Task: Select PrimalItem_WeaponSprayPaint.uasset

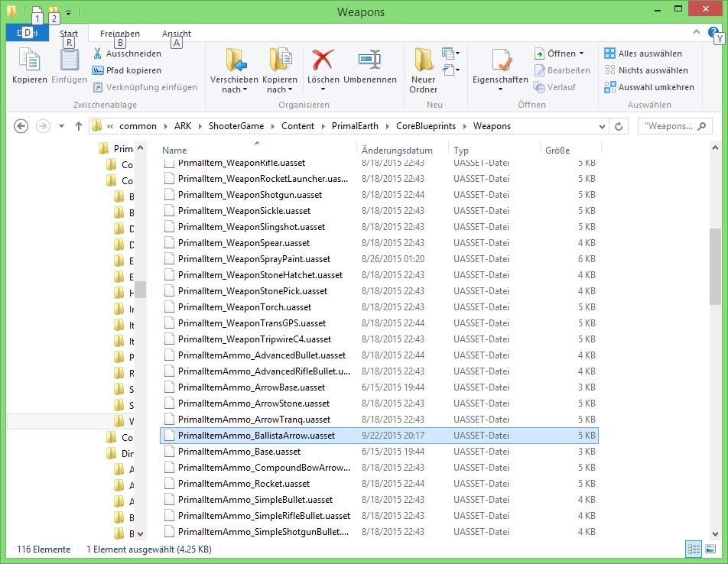Action: [379, 259]
